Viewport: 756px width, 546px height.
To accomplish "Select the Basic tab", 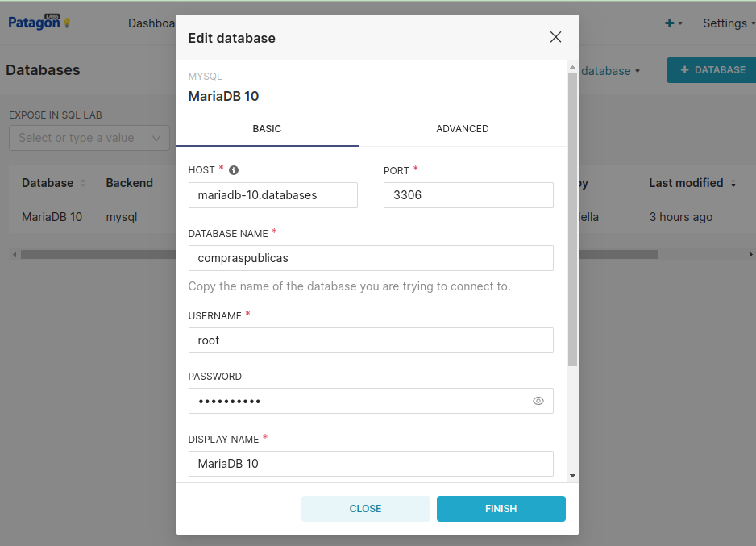I will coord(267,129).
